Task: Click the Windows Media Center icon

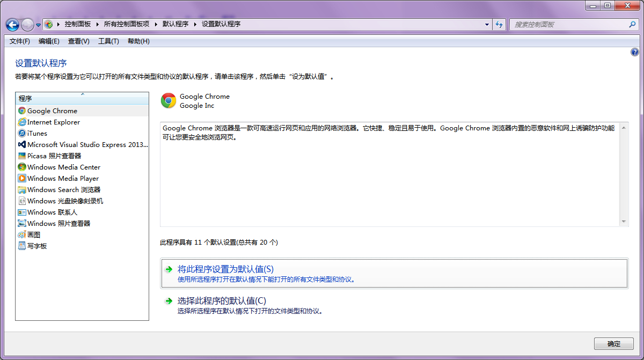Action: tap(22, 167)
